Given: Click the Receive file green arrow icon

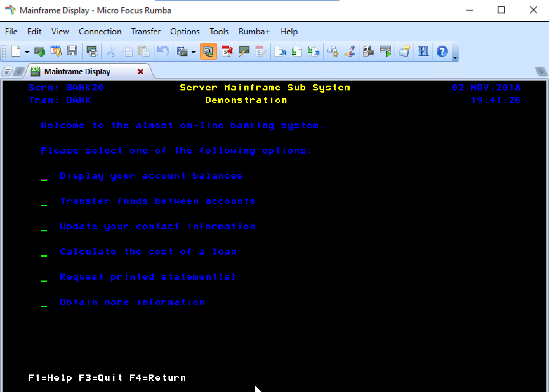Looking at the screenshot, I should click(297, 52).
